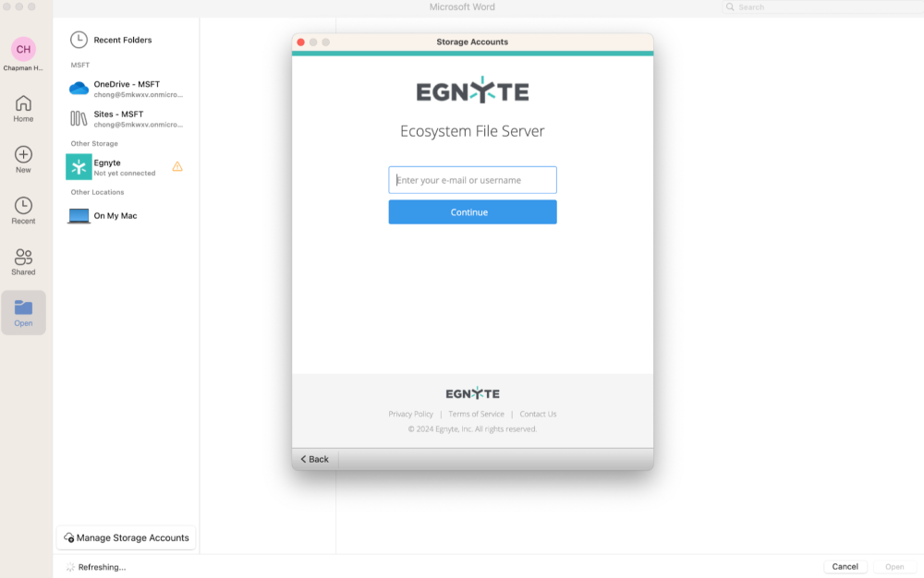The image size is (924, 578).
Task: Click the Egnyte footer logo
Action: click(x=472, y=393)
